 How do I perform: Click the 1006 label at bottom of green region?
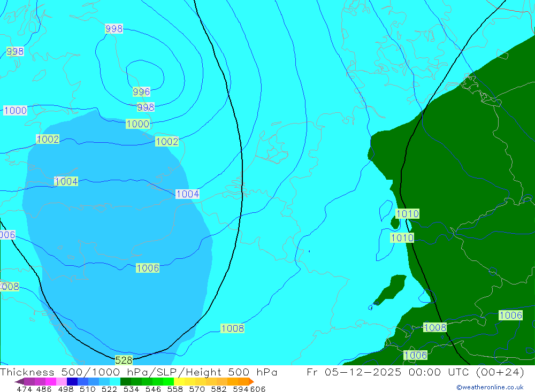[x=416, y=355]
